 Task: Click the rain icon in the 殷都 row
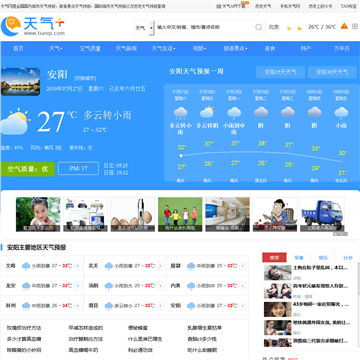191,266
